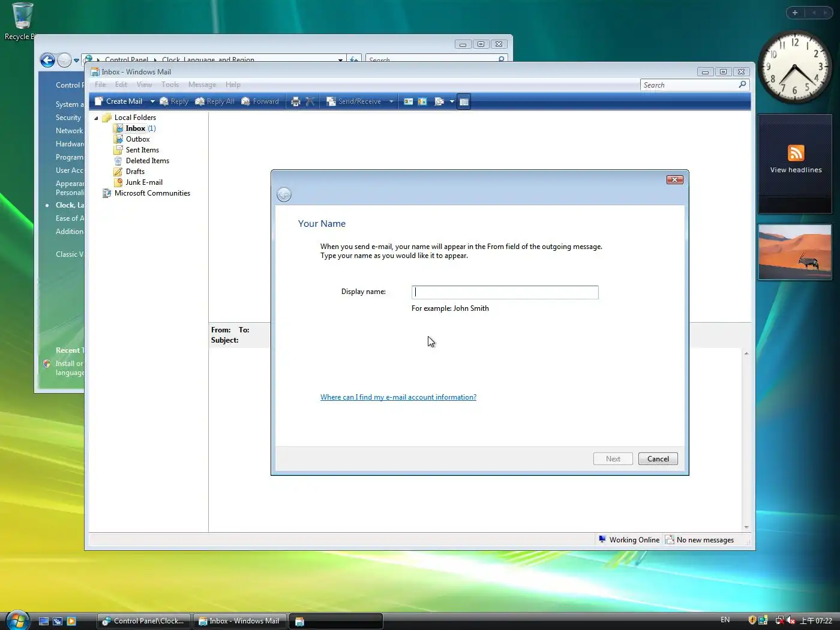Open recent pages dropdown in the Control Panel window
Image resolution: width=840 pixels, height=630 pixels.
click(x=76, y=61)
